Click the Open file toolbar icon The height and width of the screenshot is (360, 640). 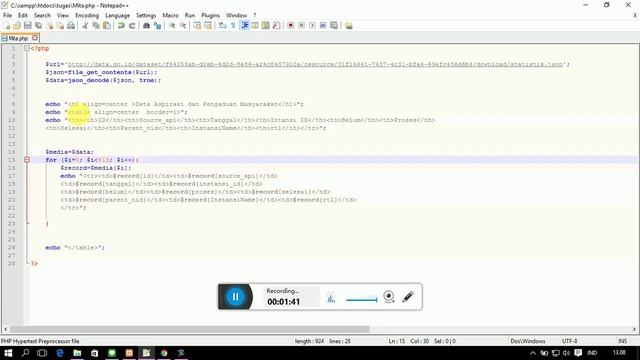coord(17,26)
